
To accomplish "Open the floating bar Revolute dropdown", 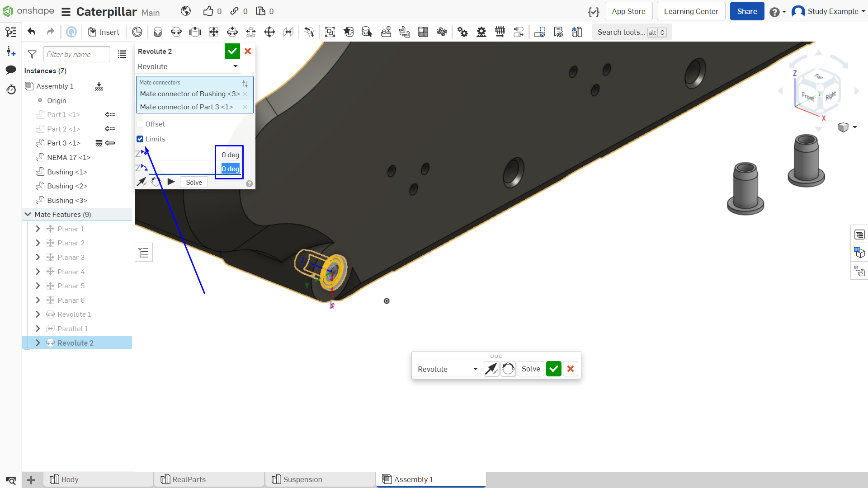I will click(448, 369).
